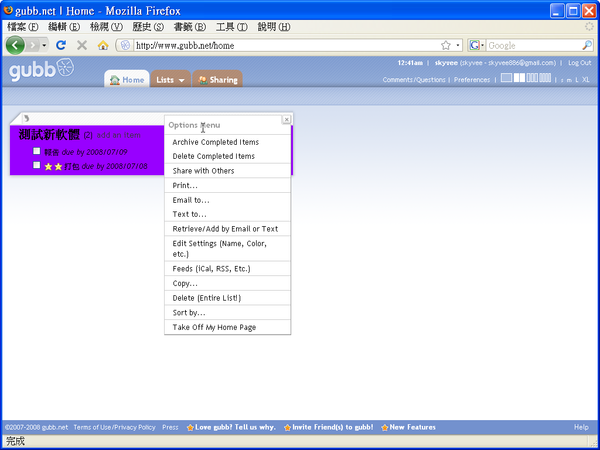This screenshot has width=600, height=450.
Task: Open the Comments/Questions link
Action: coord(414,80)
